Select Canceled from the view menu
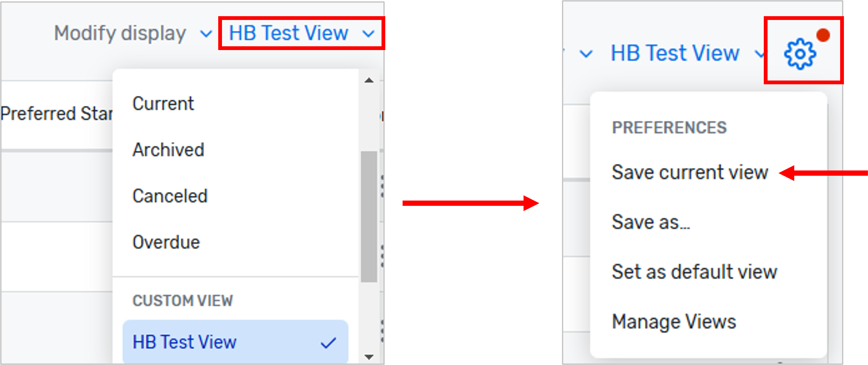 pyautogui.click(x=169, y=196)
